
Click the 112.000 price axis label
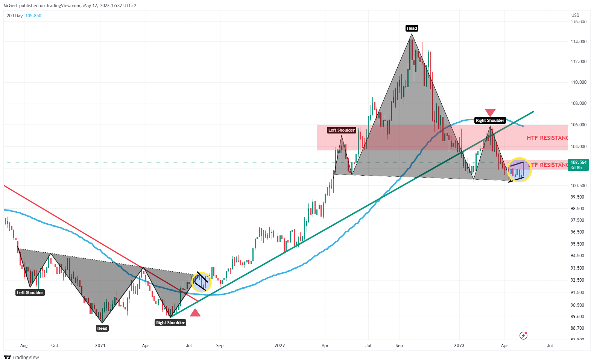pyautogui.click(x=579, y=62)
